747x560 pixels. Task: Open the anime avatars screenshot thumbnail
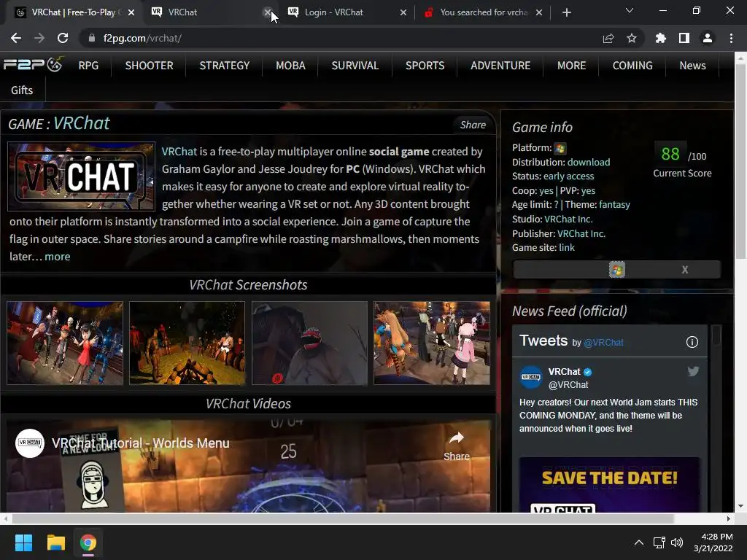coord(432,343)
